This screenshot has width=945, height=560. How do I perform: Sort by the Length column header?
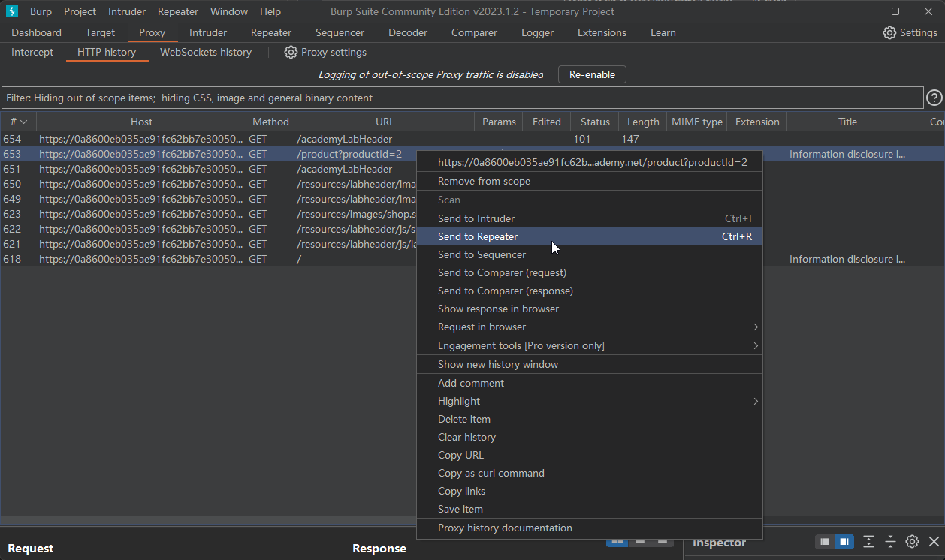(x=643, y=122)
